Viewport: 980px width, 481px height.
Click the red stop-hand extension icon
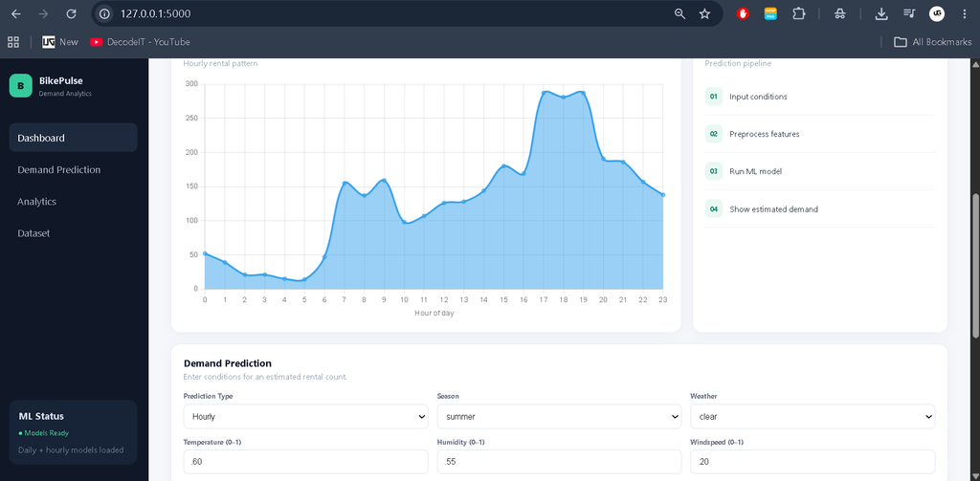point(743,13)
